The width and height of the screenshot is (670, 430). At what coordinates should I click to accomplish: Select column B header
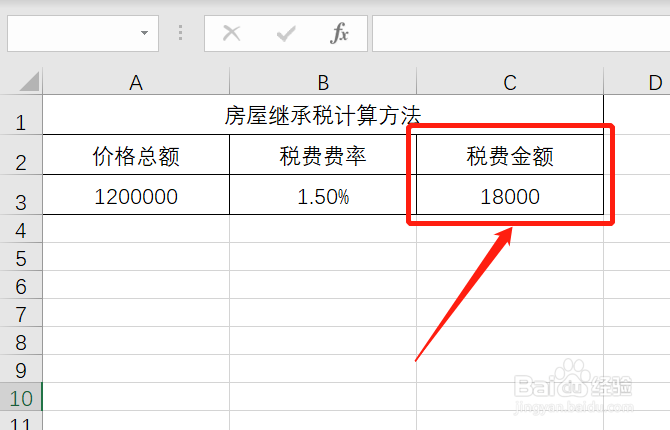323,82
